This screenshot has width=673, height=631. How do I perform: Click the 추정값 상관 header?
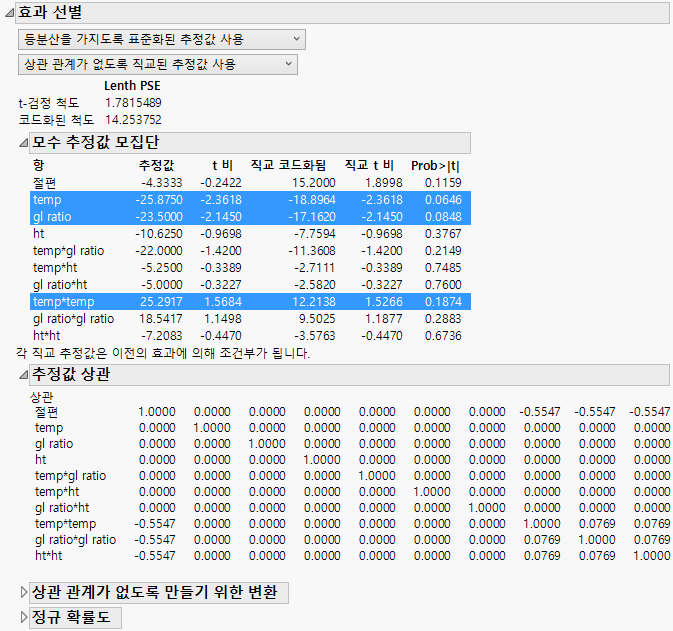[x=349, y=375]
